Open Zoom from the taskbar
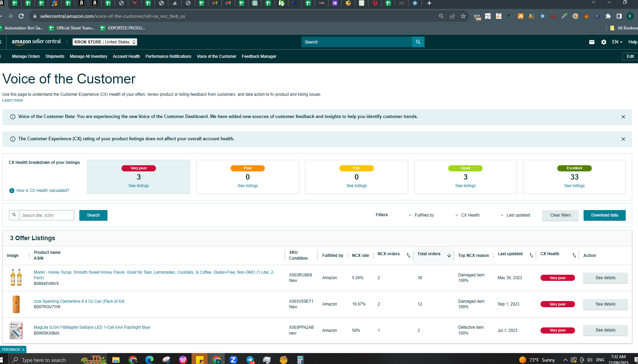The height and width of the screenshot is (364, 638). 233,360
